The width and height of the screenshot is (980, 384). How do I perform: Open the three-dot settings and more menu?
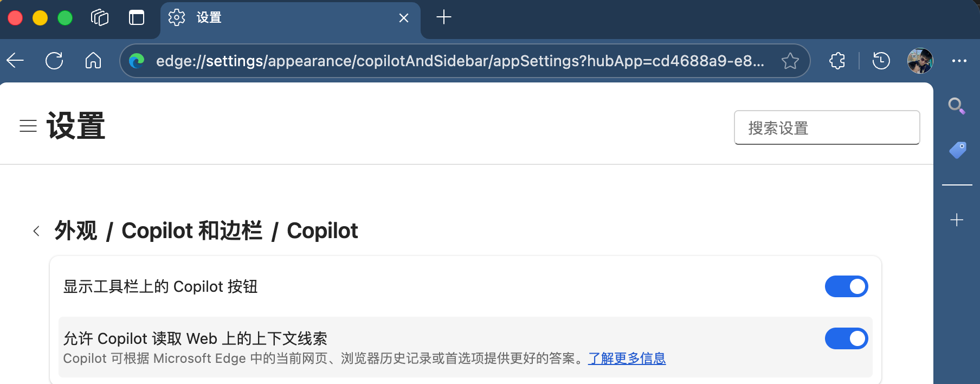coord(959,61)
